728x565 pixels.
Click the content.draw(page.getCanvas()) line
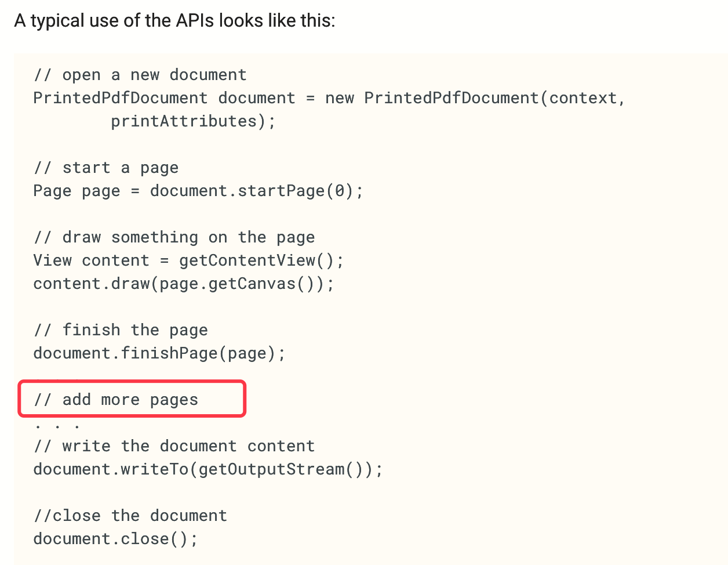tap(184, 284)
